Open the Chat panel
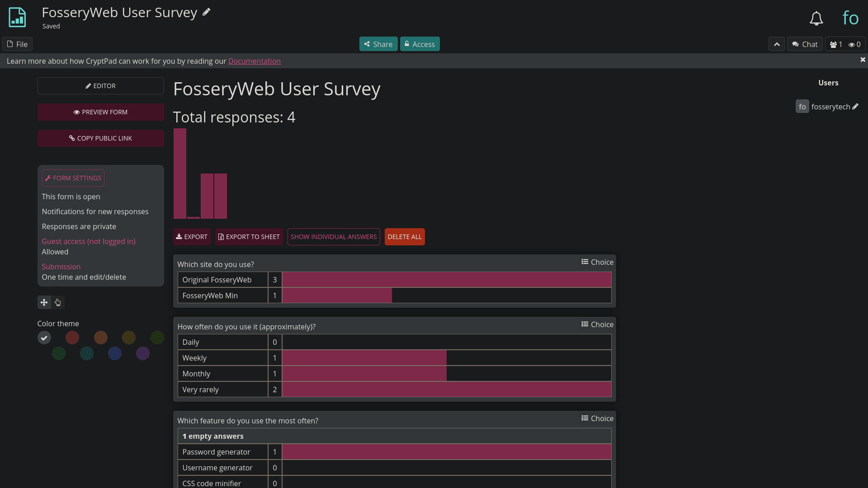 coord(805,44)
